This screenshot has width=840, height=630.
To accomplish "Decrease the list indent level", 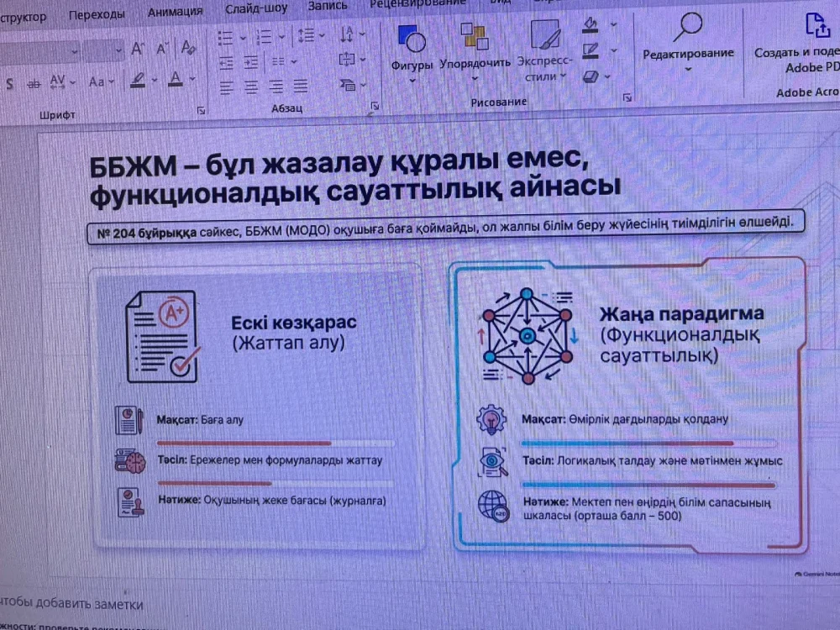I will [x=226, y=63].
